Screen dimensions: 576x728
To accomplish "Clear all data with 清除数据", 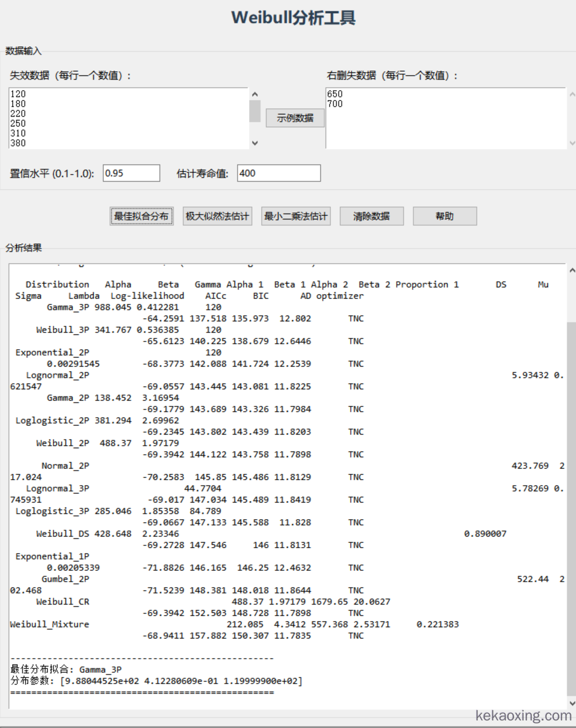I will coord(371,216).
